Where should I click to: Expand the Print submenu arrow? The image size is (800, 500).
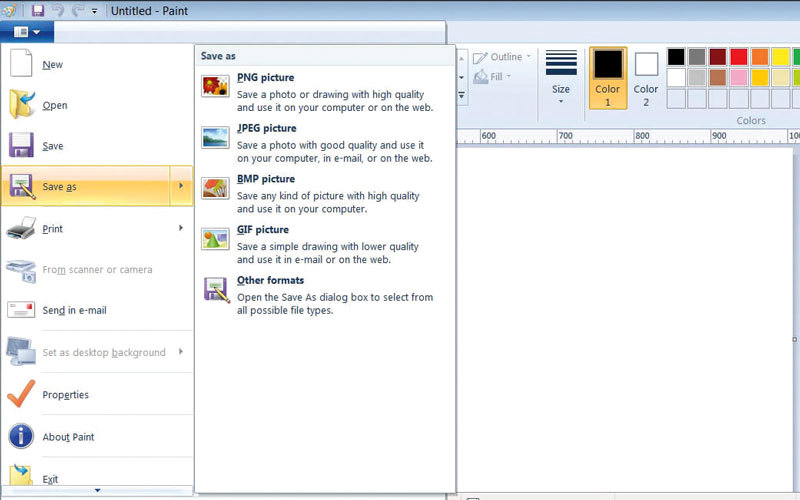[181, 229]
